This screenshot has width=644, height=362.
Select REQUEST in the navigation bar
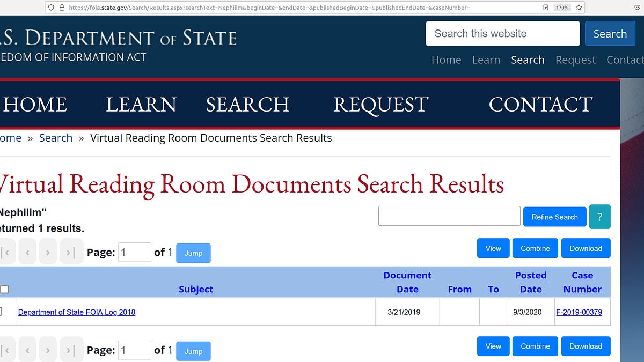[380, 105]
